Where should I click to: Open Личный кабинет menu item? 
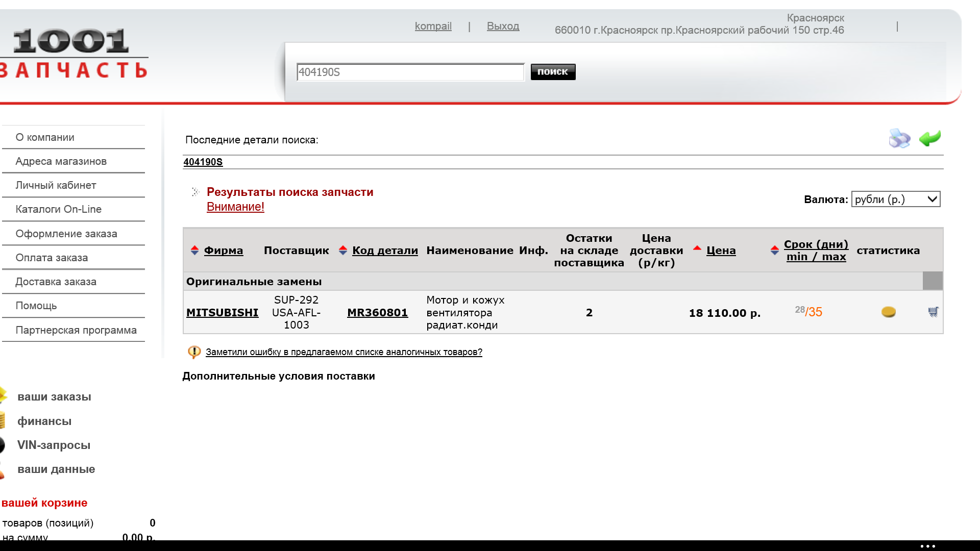coord(56,185)
